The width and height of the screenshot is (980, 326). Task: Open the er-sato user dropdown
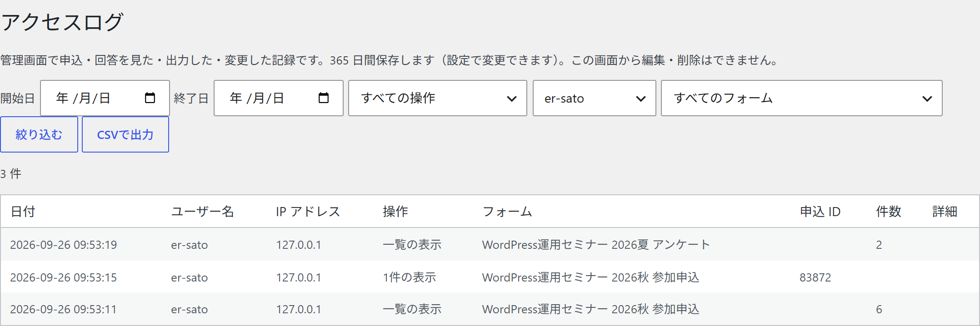pyautogui.click(x=595, y=98)
